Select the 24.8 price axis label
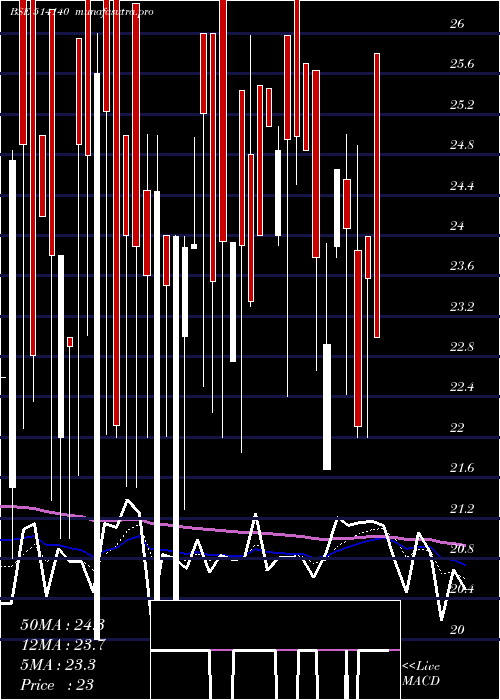Image resolution: width=500 pixels, height=700 pixels. (x=462, y=145)
